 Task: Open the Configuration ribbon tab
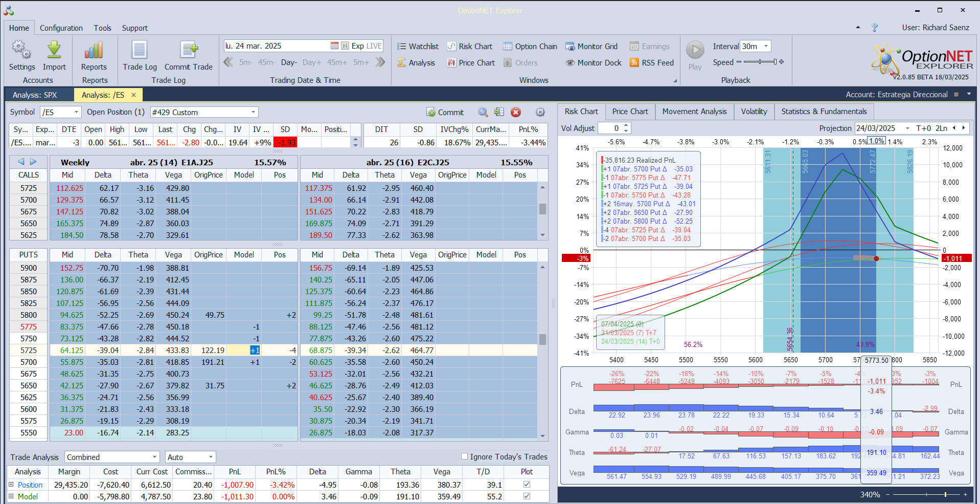(61, 28)
